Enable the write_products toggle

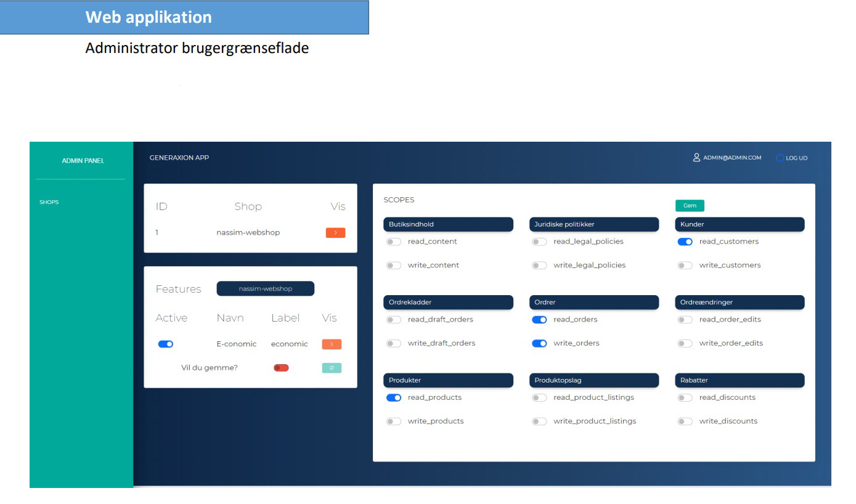tap(394, 421)
